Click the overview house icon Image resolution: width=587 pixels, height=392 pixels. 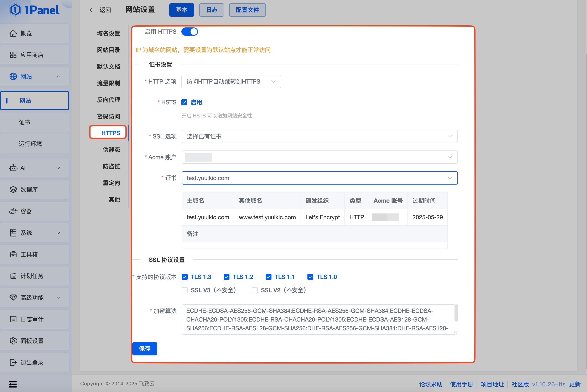[13, 33]
